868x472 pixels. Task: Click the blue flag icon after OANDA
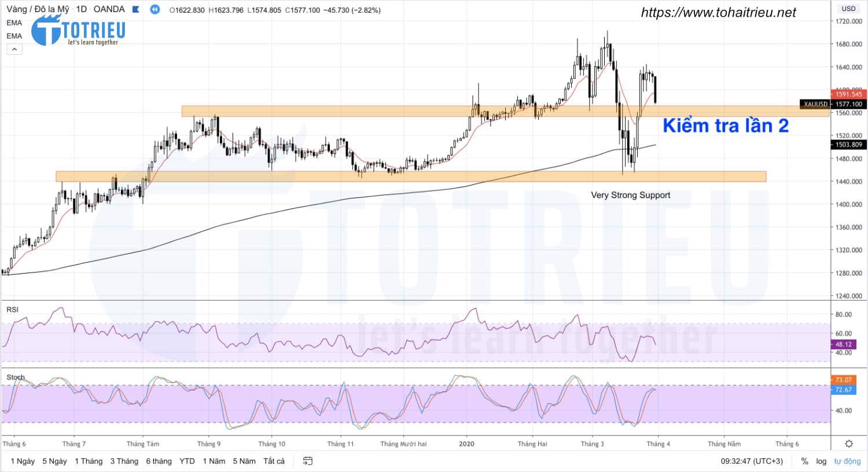pyautogui.click(x=136, y=9)
